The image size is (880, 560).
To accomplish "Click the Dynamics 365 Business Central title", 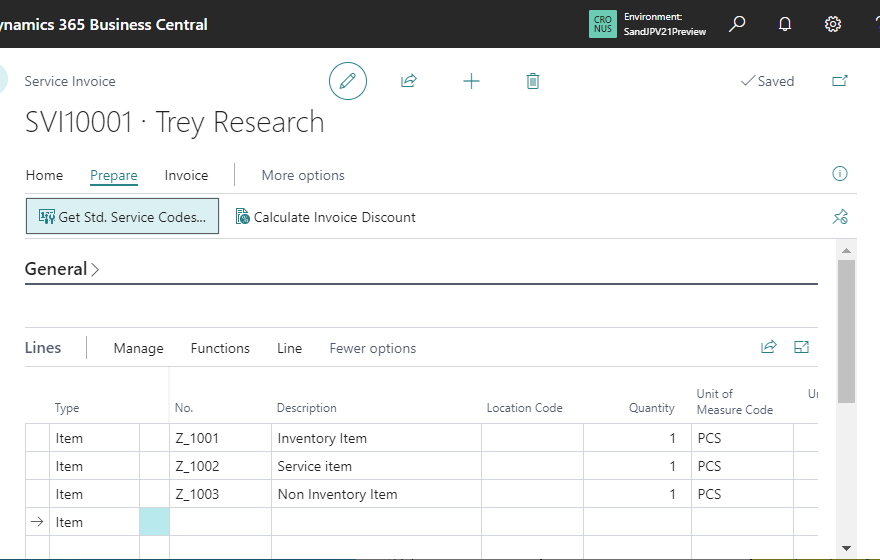I will (104, 25).
